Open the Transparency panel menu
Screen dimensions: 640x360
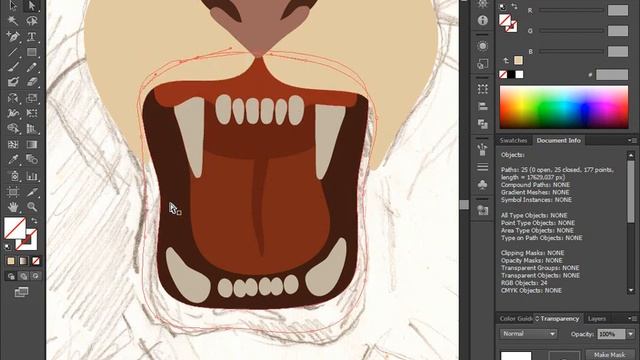point(632,318)
